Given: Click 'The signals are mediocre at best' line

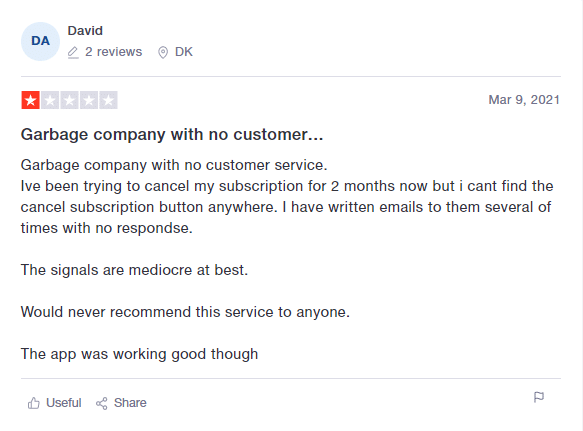Looking at the screenshot, I should pos(134,270).
